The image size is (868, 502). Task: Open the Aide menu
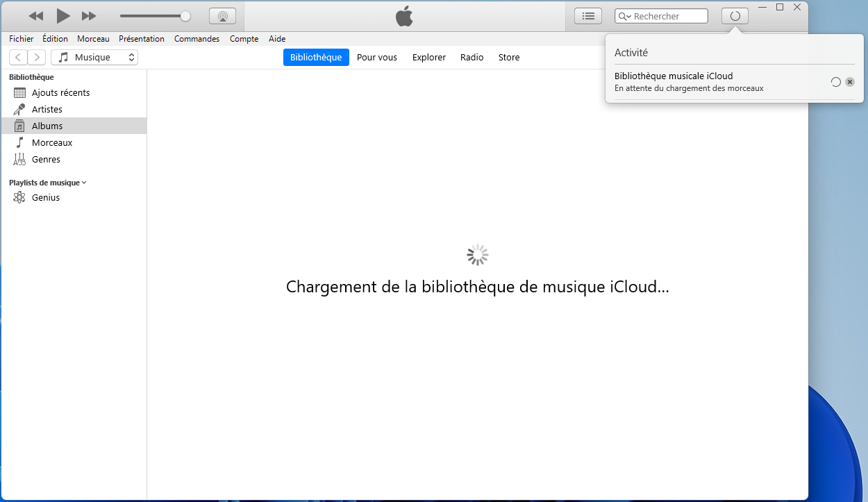(277, 39)
